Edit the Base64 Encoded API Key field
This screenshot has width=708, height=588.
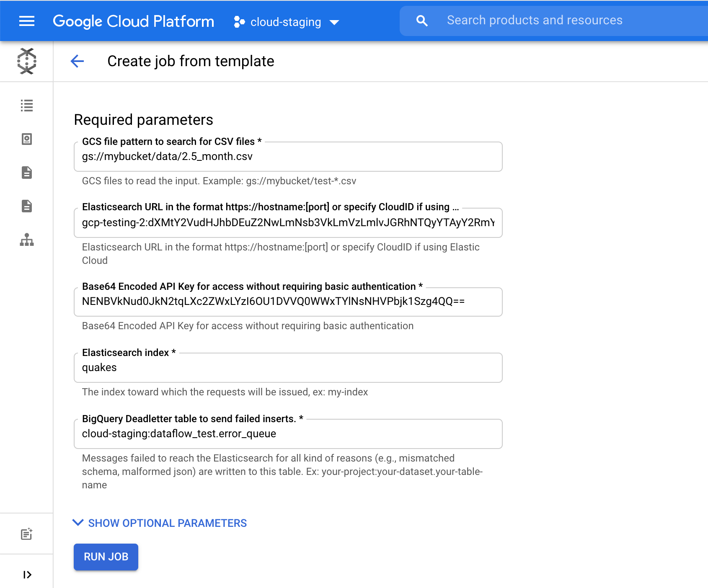(288, 302)
